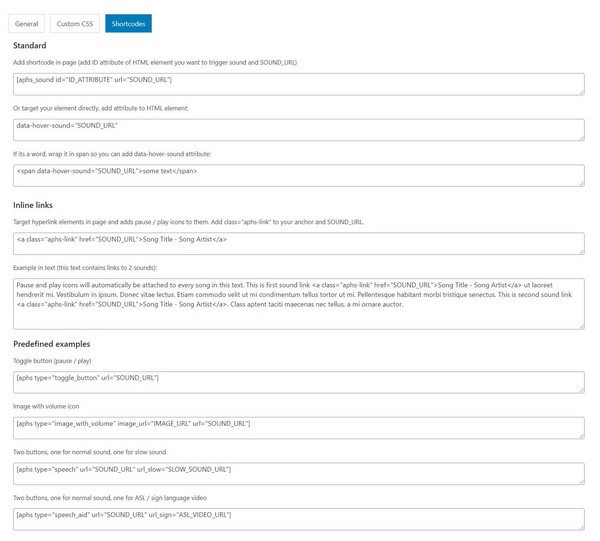Grab resize handle of aphs_sound shortcode textarea
The height and width of the screenshot is (541, 600).
582,92
